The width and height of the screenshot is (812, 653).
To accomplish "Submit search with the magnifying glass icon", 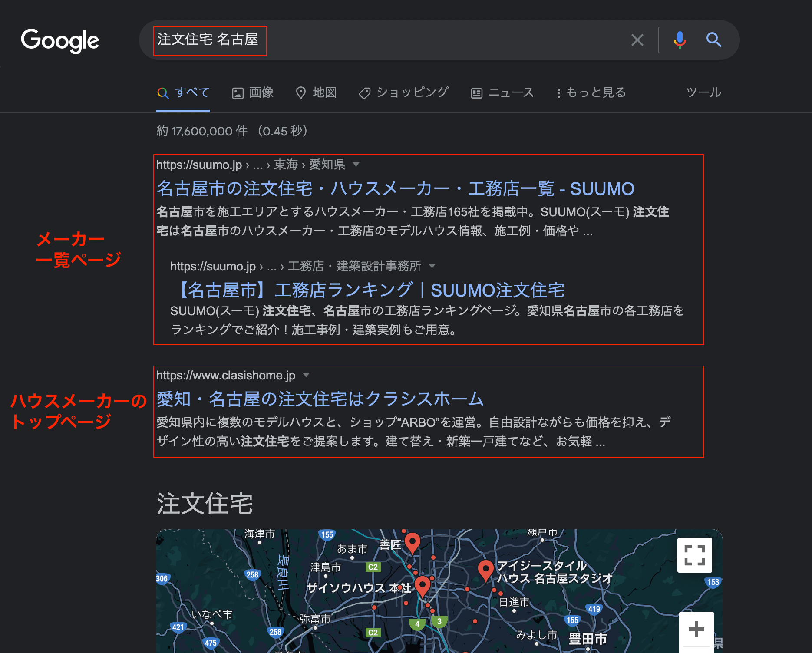I will 713,40.
